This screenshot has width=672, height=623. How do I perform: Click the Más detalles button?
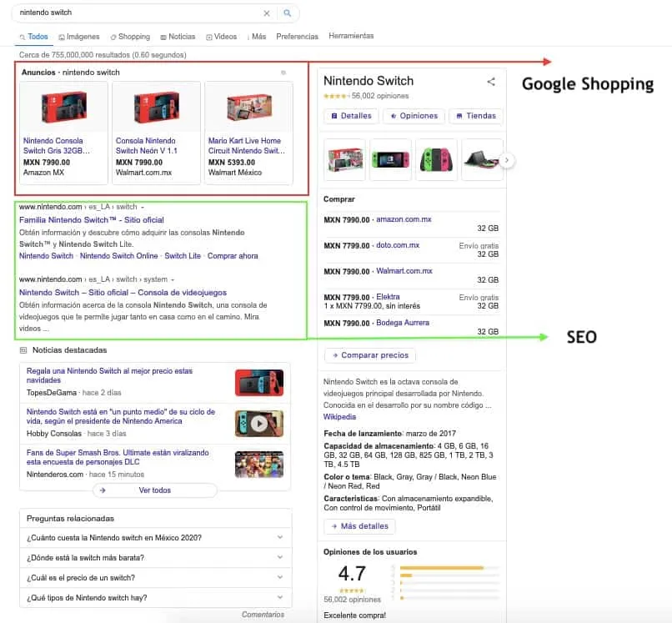(360, 526)
